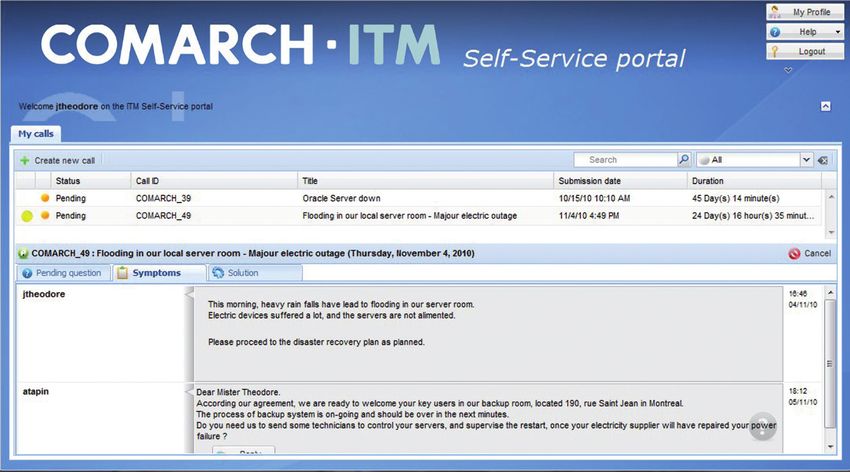Click the Dear Mister Theodore message line
Screen dimensions: 850x472
click(x=238, y=392)
